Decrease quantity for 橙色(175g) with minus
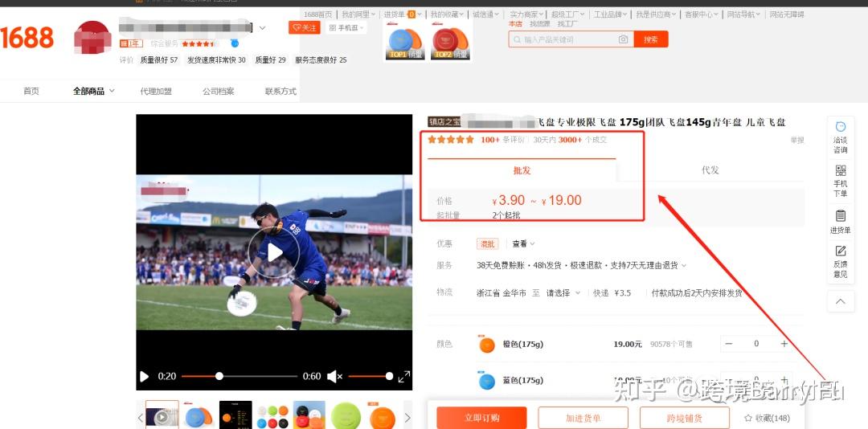Viewport: 868px width, 429px height. coord(728,344)
